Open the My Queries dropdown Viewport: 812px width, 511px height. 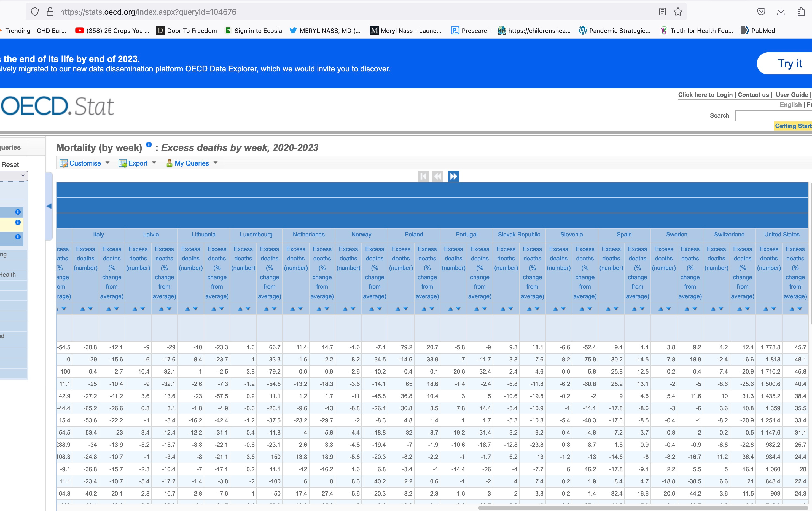[192, 163]
